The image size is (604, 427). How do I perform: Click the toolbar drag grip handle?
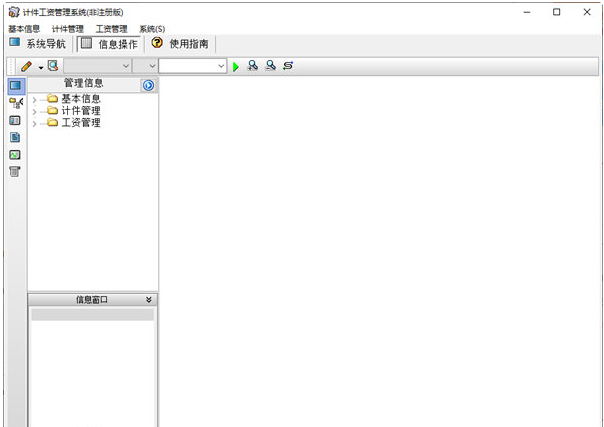[x=12, y=66]
